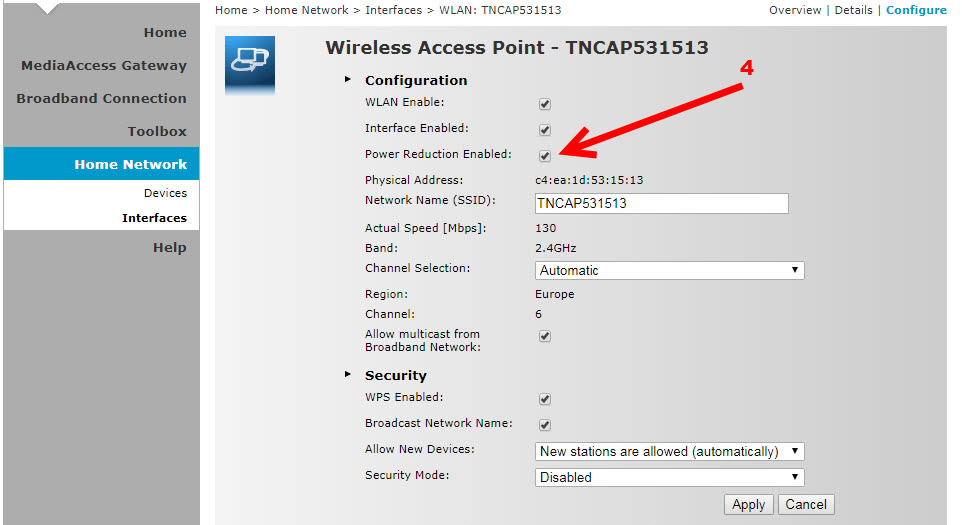The height and width of the screenshot is (525, 962).
Task: Switch to the Overview view link
Action: tap(795, 10)
